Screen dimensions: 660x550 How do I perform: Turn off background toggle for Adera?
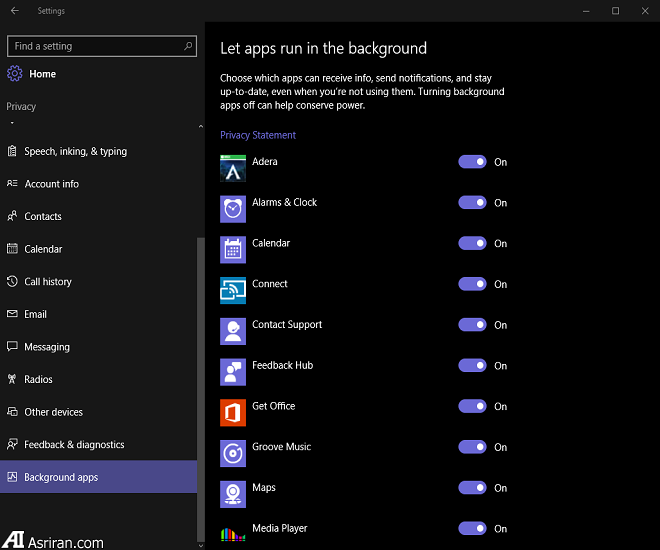(472, 162)
